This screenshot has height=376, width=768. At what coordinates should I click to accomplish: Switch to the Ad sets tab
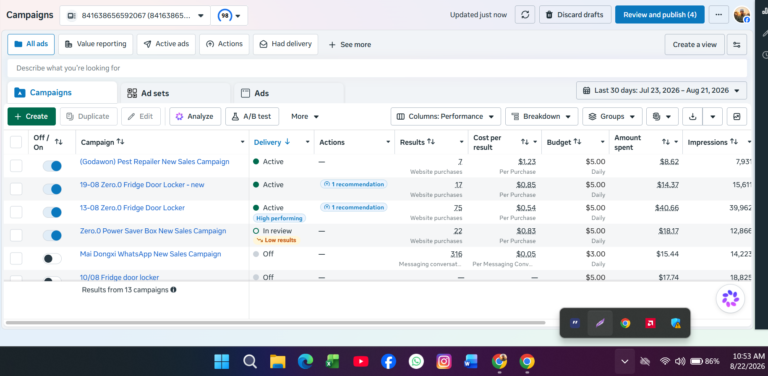(175, 93)
